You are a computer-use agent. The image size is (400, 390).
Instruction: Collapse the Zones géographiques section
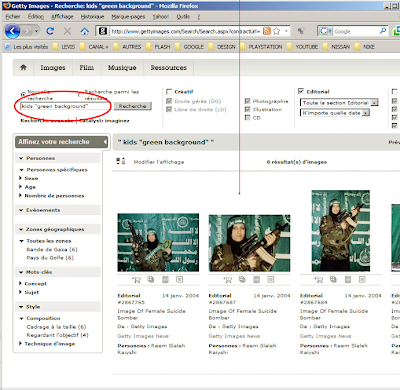click(x=21, y=229)
